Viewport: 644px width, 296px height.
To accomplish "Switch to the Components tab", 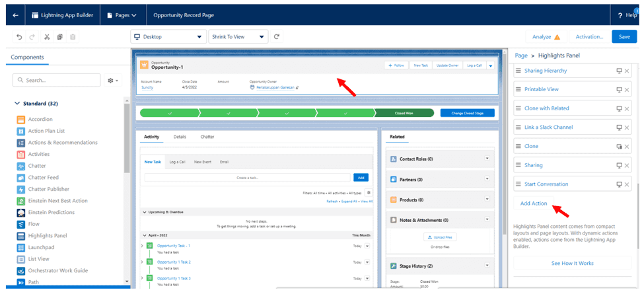I will pyautogui.click(x=27, y=57).
